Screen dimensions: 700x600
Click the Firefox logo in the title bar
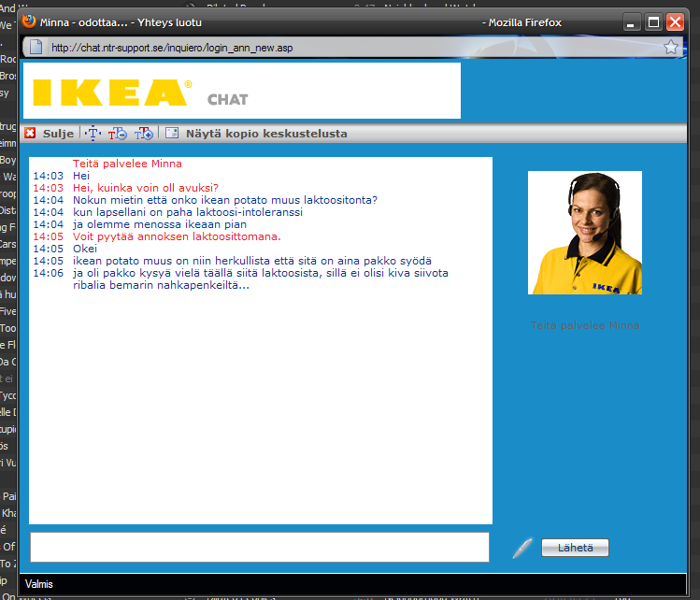click(29, 21)
